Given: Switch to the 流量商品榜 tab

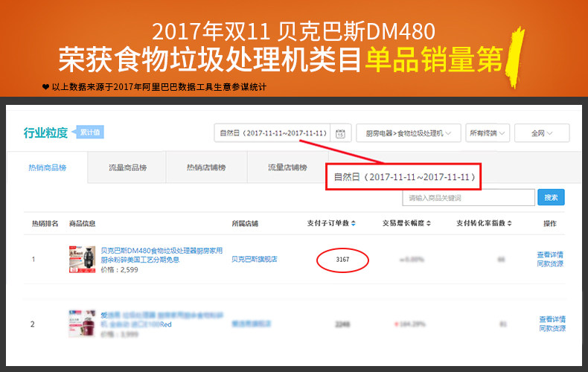Looking at the screenshot, I should click(x=127, y=167).
